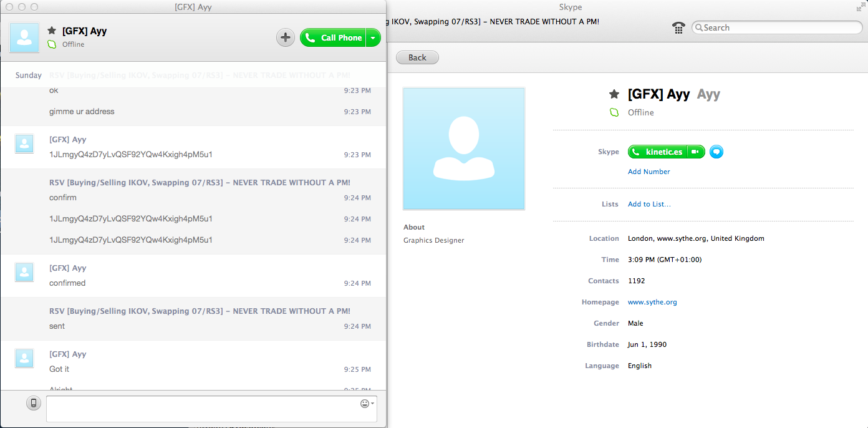
Task: Click Offline status icon in chat header
Action: click(52, 44)
